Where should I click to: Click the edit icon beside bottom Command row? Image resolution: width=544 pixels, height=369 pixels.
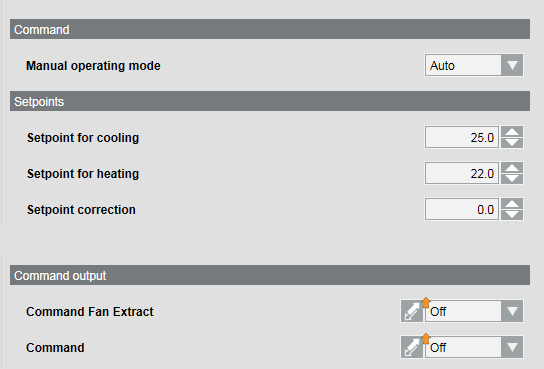pos(412,347)
